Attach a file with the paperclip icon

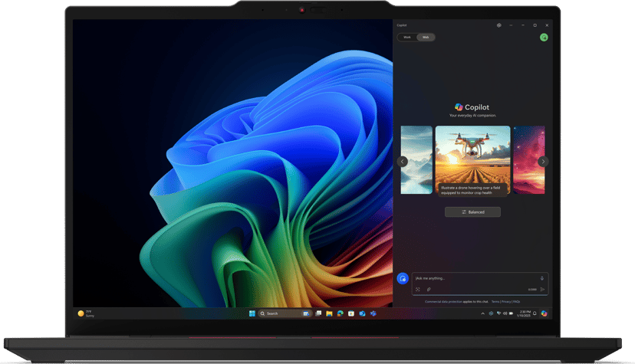click(429, 289)
